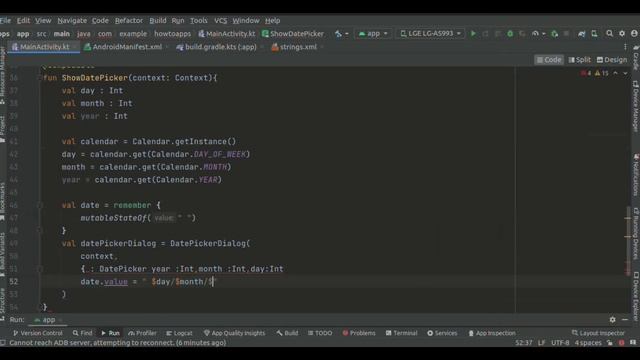Hide the Run tool window minimize icon
Viewport: 640px width, 360px height.
[625, 320]
